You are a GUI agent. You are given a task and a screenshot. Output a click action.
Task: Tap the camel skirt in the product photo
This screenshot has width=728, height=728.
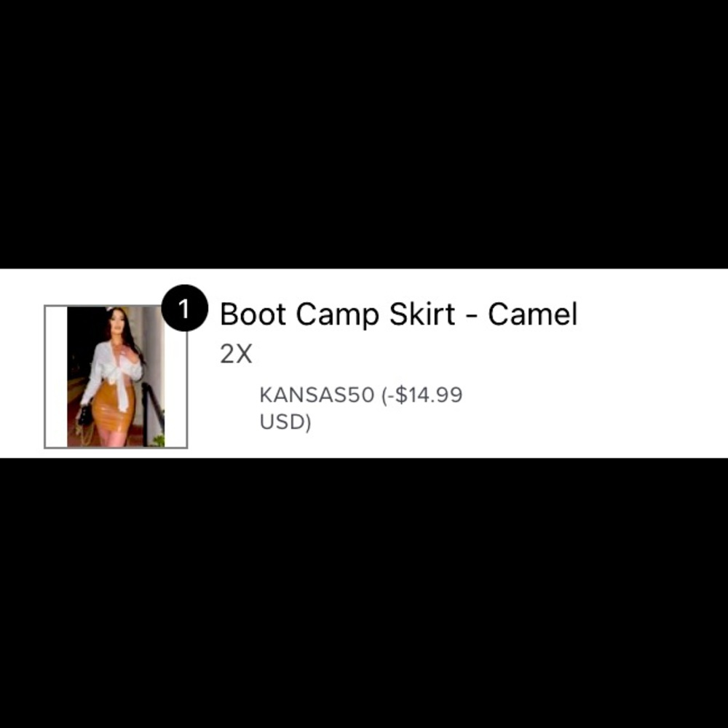(114, 407)
